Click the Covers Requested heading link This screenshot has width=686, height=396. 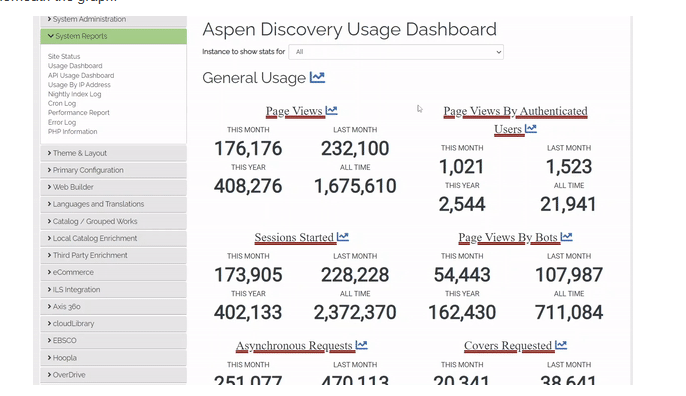[x=508, y=346]
